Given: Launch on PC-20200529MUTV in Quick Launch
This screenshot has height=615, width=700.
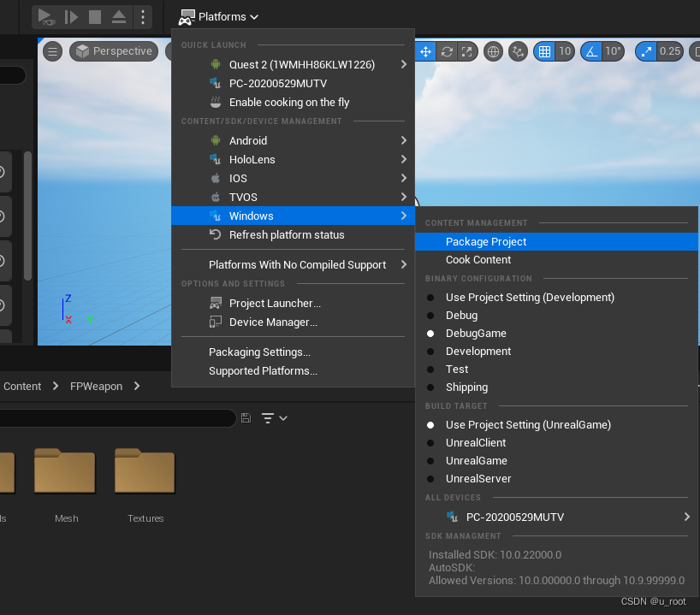Looking at the screenshot, I should 293,84.
